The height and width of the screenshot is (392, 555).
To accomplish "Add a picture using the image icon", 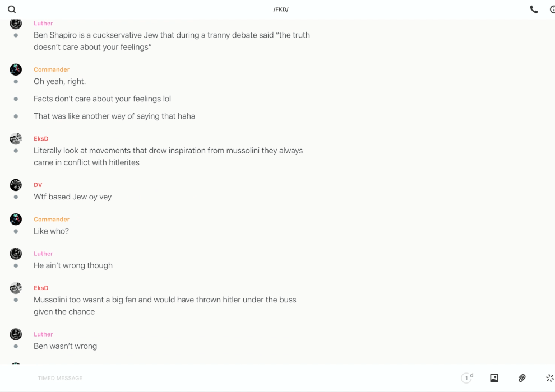I will pyautogui.click(x=494, y=378).
